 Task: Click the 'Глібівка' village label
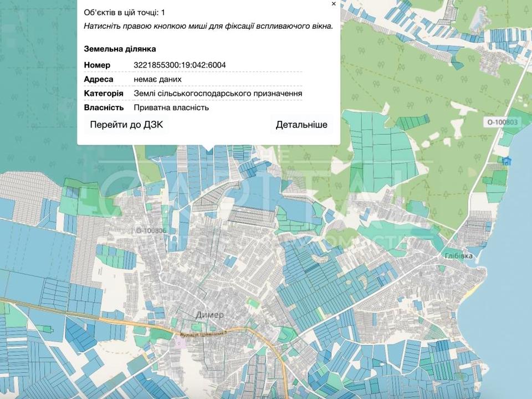458,256
